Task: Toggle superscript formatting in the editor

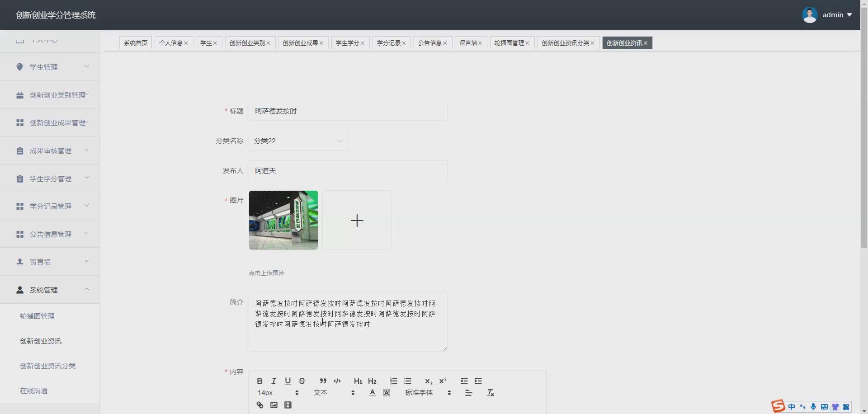Action: click(443, 381)
